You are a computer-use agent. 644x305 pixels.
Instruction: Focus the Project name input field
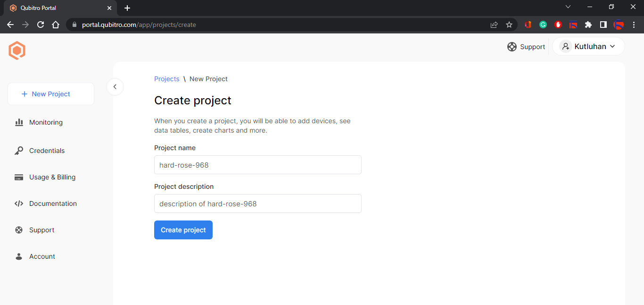pyautogui.click(x=257, y=165)
